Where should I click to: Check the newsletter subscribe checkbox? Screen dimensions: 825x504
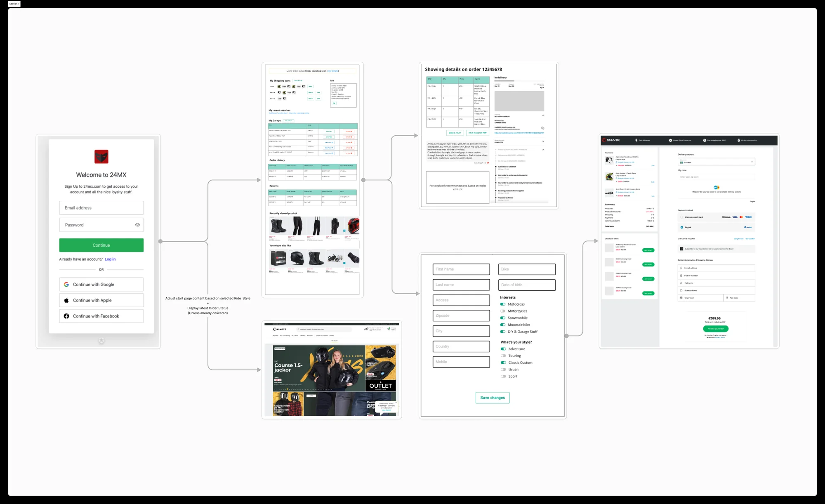681,249
